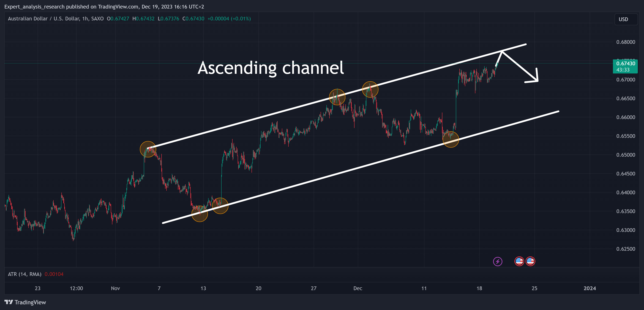Viewport: 644px width, 310px height.
Task: Click the 0.64500 price axis label
Action: click(x=626, y=174)
